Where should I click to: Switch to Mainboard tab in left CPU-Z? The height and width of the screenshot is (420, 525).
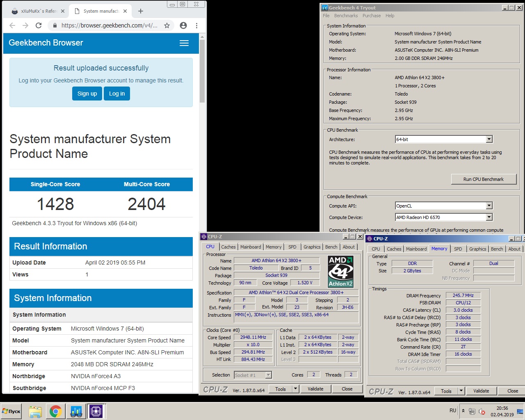[251, 247]
